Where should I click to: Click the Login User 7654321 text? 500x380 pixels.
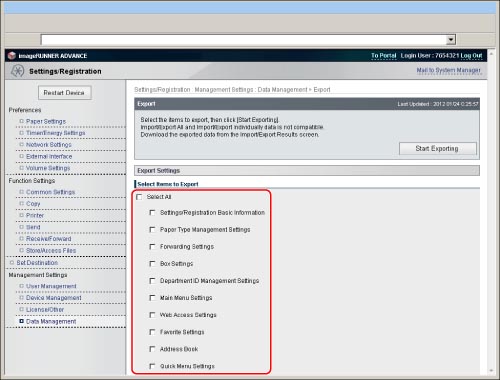(x=430, y=56)
